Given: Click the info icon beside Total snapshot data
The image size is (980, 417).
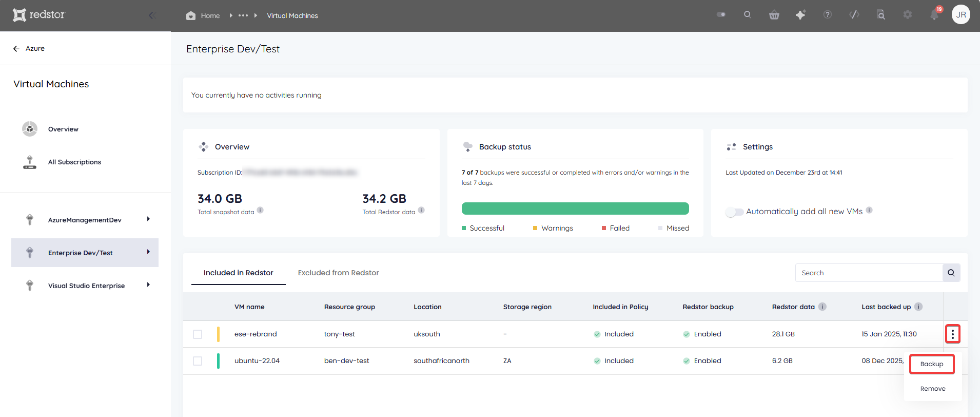Looking at the screenshot, I should (260, 210).
